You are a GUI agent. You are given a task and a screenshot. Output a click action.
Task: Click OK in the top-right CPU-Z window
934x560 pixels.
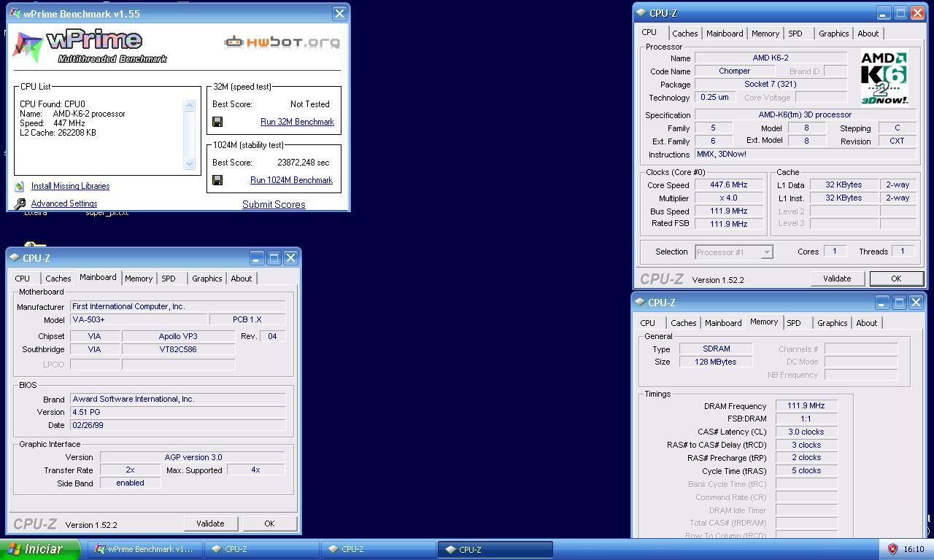tap(896, 279)
